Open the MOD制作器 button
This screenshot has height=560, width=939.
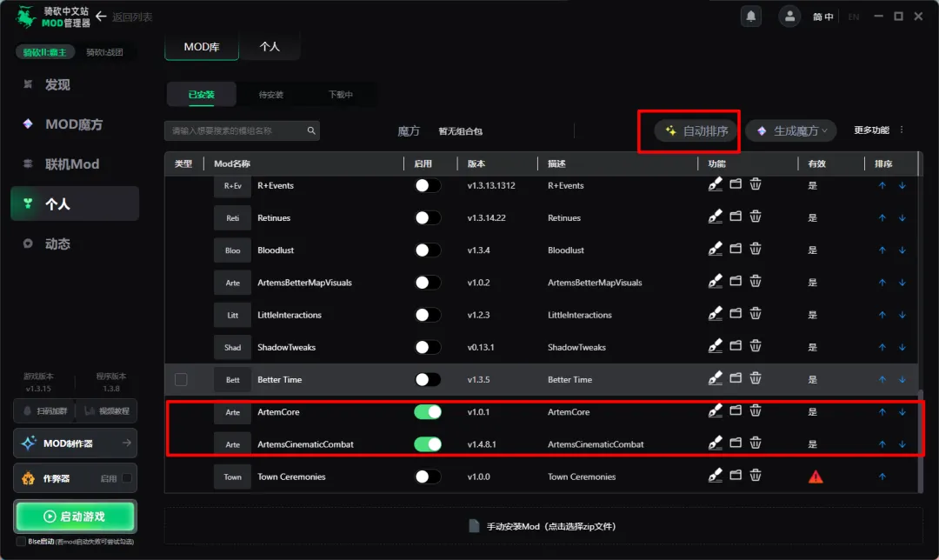coord(75,443)
